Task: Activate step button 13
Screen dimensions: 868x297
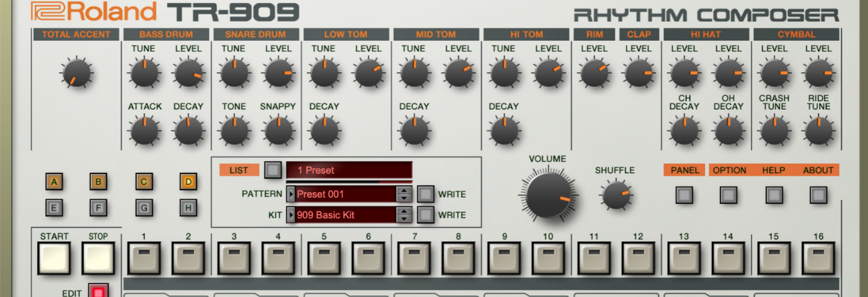Action: pos(684,258)
